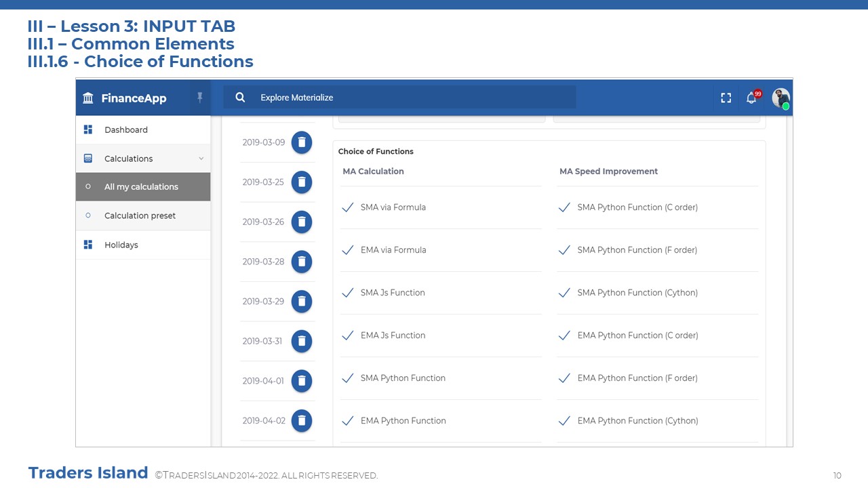Disable SMA Python Function (Cython)
Image resolution: width=868 pixels, height=488 pixels.
tap(564, 293)
